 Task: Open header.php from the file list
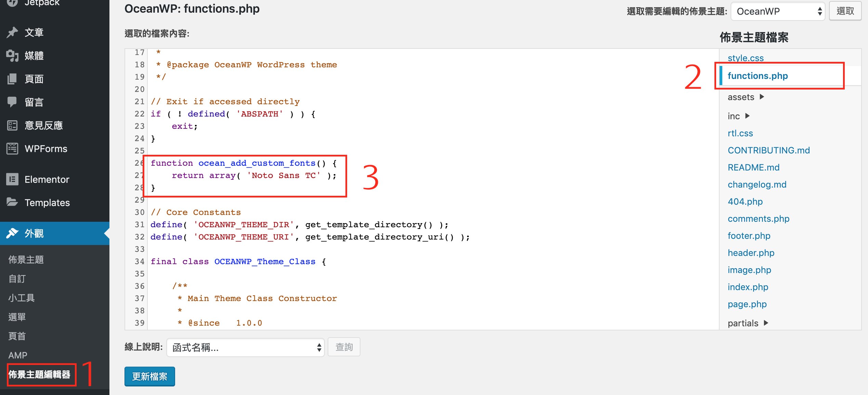pyautogui.click(x=751, y=253)
